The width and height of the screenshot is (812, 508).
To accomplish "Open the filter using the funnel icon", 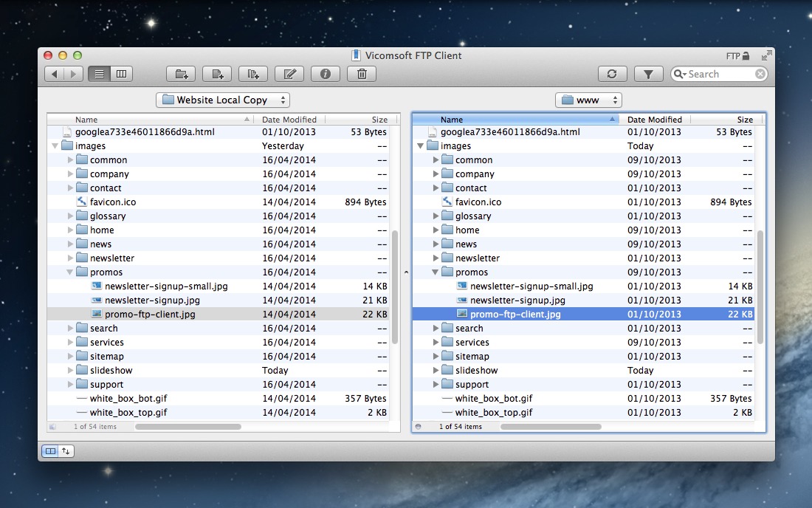I will pyautogui.click(x=648, y=74).
